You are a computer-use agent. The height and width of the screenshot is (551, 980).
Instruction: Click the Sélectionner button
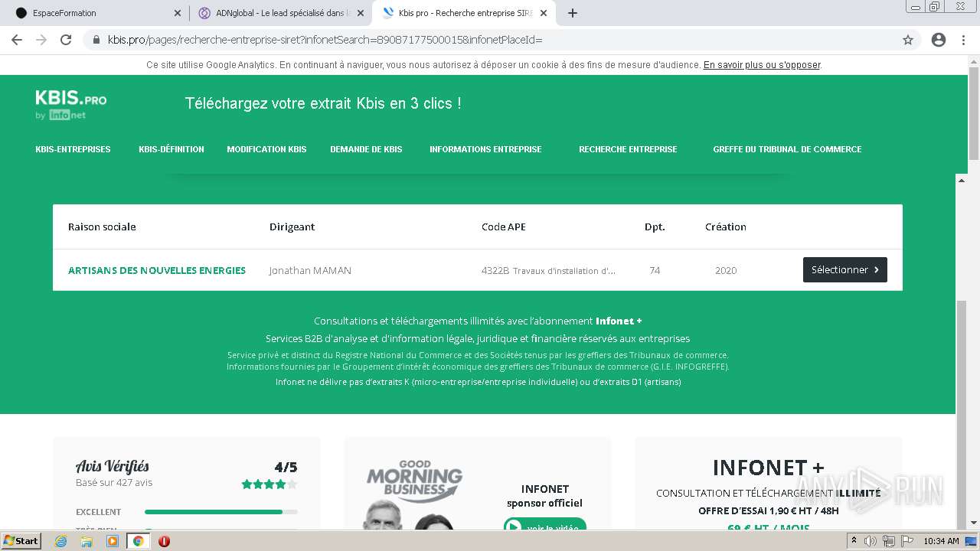coord(845,269)
